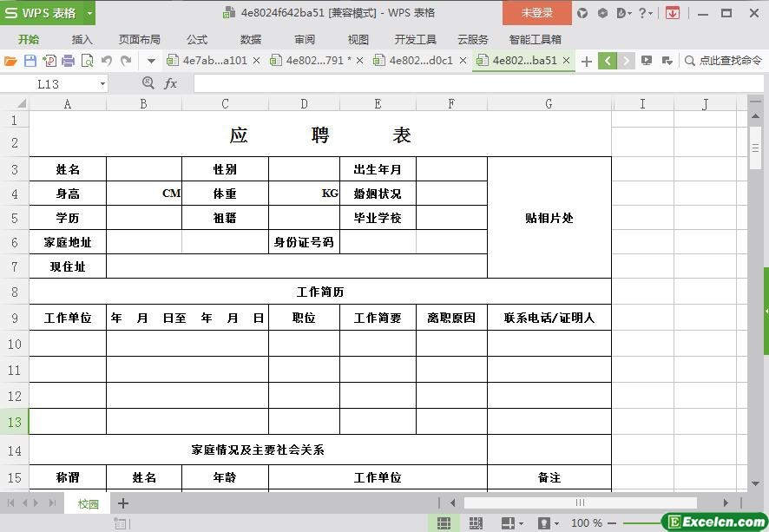769x532 pixels.
Task: Toggle the reading mode status bar button
Action: [x=507, y=523]
